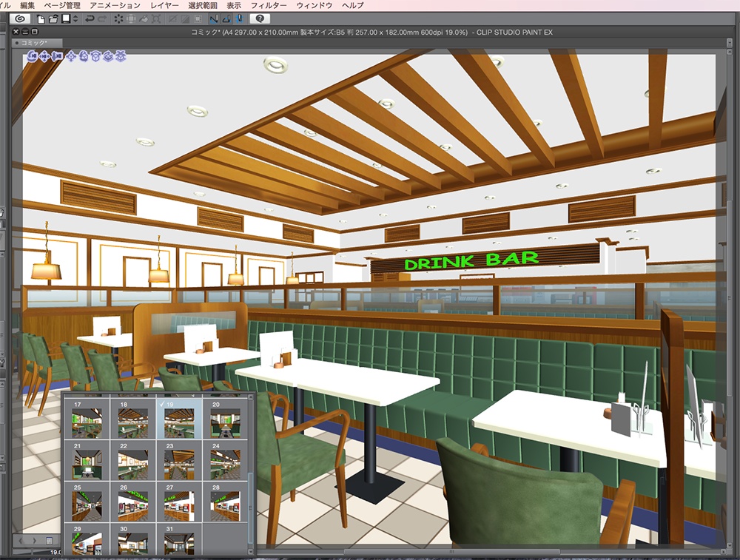Select camera preset thumbnail 29
The image size is (740, 560).
tap(87, 539)
